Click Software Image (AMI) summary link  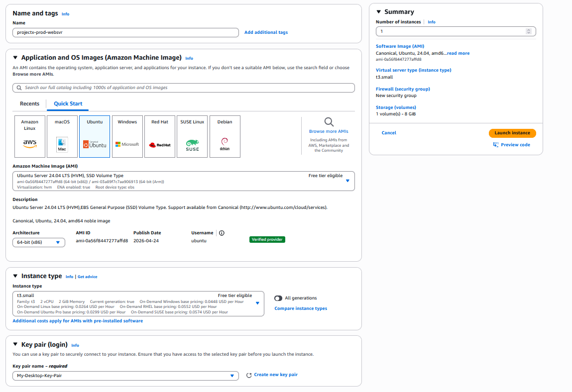(x=400, y=46)
